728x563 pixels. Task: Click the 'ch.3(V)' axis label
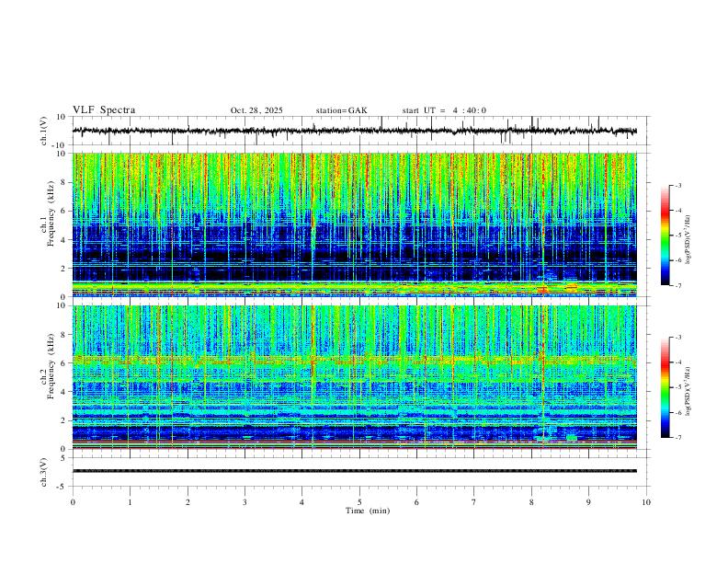pos(44,472)
